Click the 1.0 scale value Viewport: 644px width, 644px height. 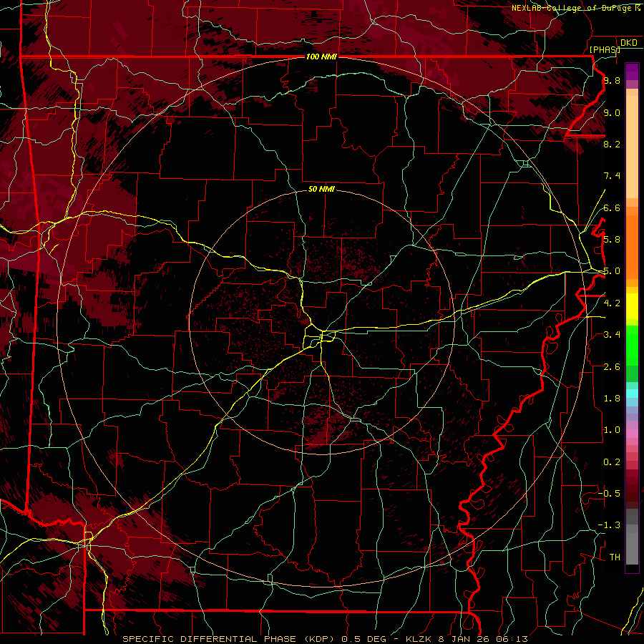[x=612, y=430]
